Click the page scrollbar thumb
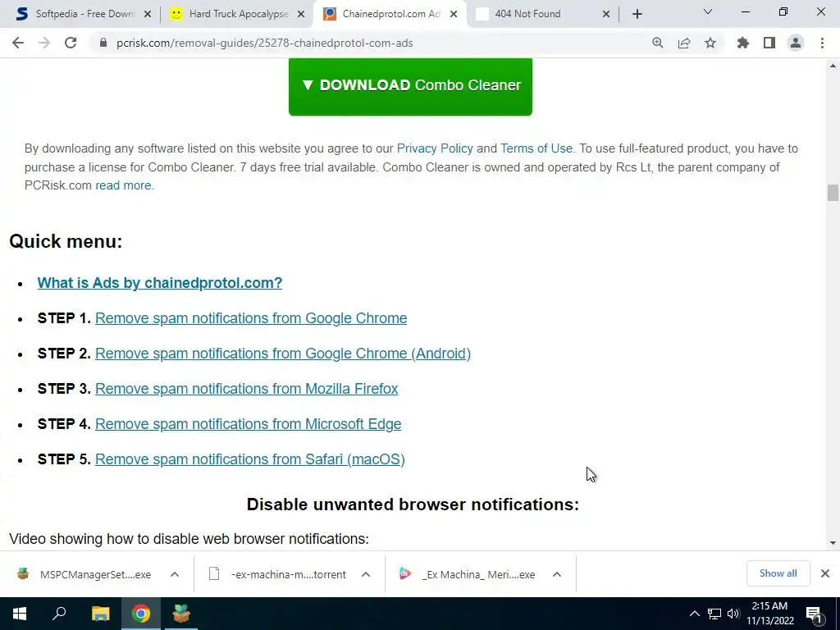This screenshot has width=840, height=630. coord(833,193)
